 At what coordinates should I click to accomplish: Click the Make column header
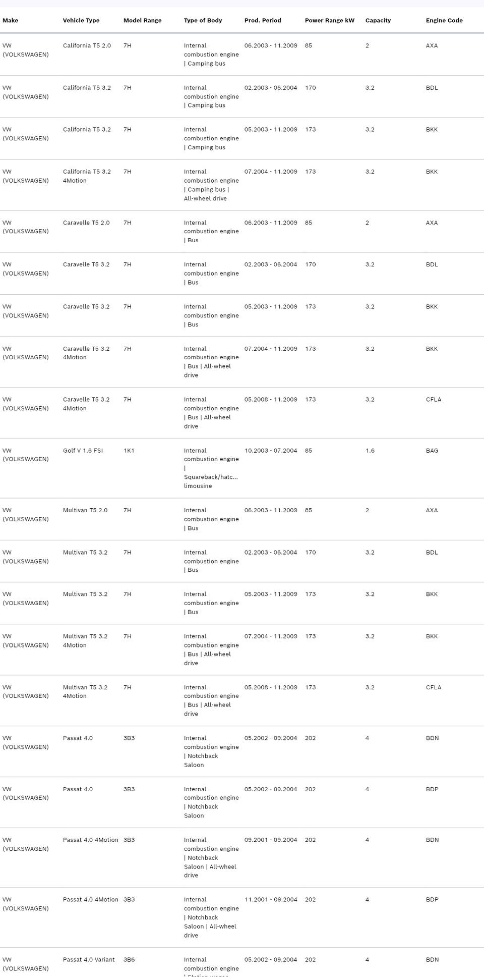10,21
